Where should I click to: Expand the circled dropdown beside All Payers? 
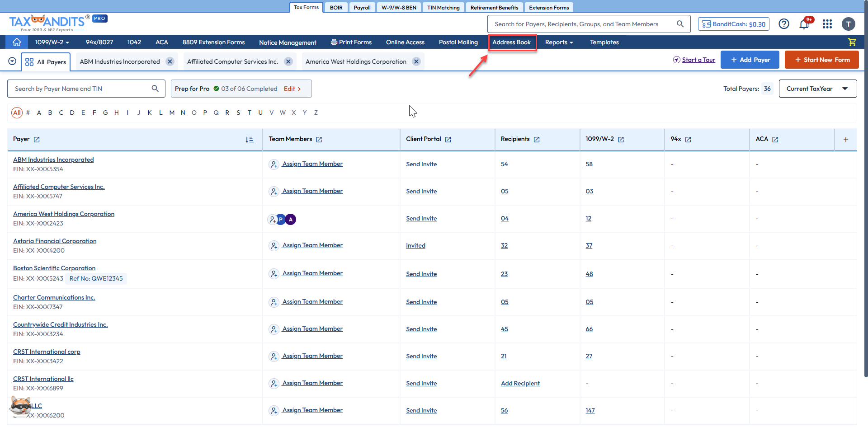tap(12, 61)
